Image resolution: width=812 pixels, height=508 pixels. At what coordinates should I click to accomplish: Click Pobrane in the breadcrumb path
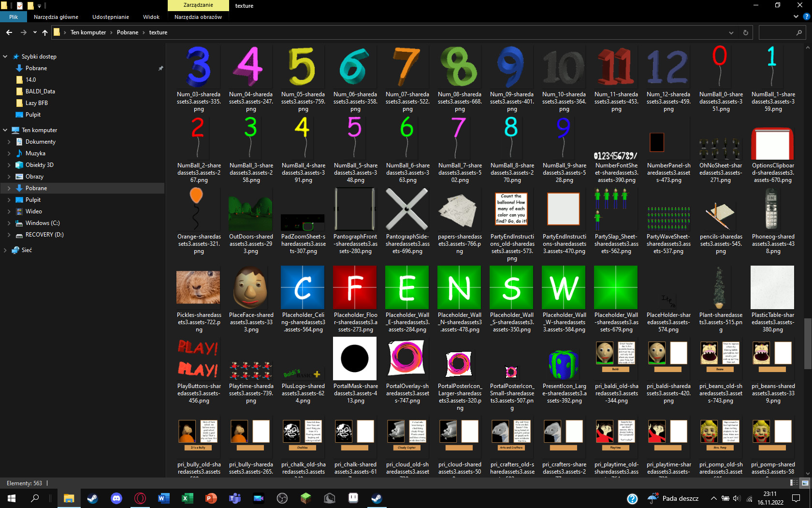pyautogui.click(x=127, y=32)
